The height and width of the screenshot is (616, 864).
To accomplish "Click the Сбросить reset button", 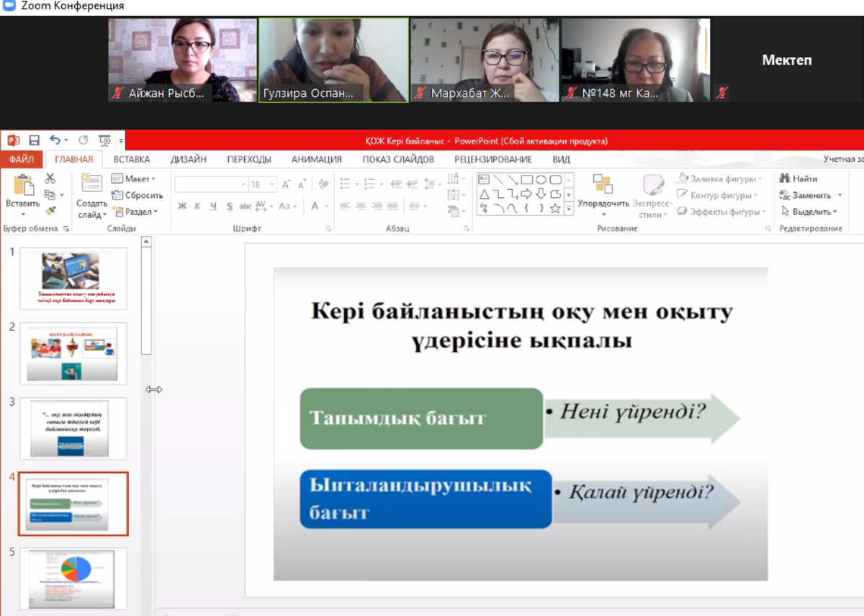I will click(x=138, y=195).
